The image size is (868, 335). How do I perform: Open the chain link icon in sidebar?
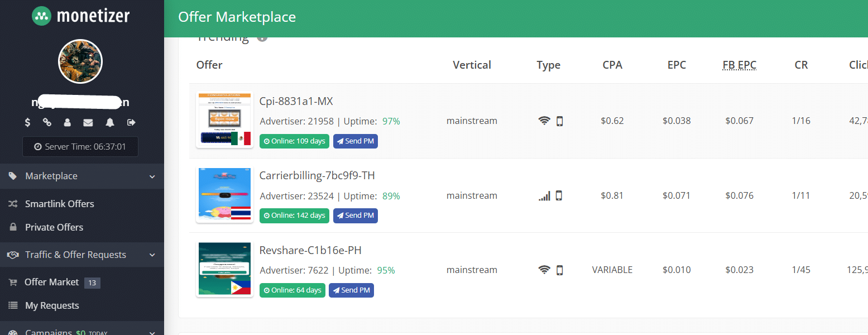[x=47, y=122]
